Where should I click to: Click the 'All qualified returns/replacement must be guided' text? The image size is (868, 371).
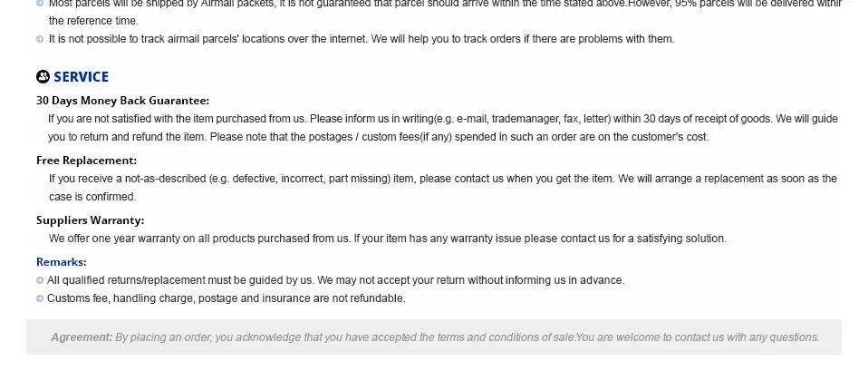pos(335,280)
